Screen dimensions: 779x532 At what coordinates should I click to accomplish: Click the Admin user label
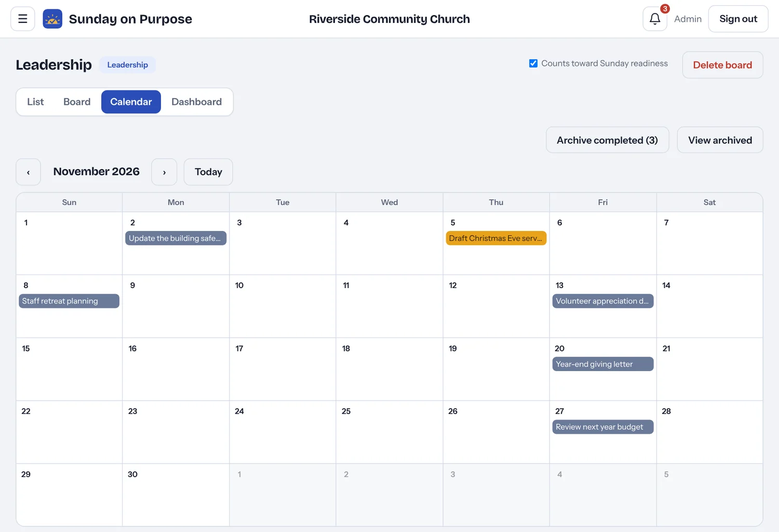coord(688,19)
